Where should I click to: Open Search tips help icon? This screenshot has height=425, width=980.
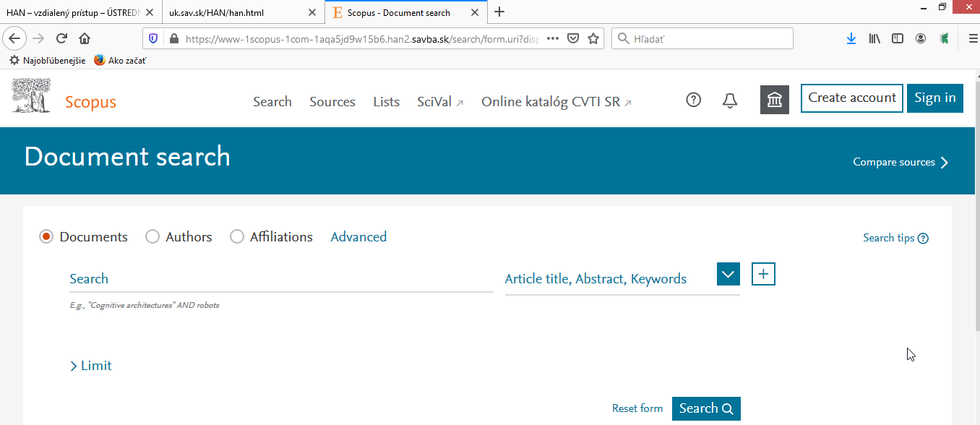coord(923,237)
